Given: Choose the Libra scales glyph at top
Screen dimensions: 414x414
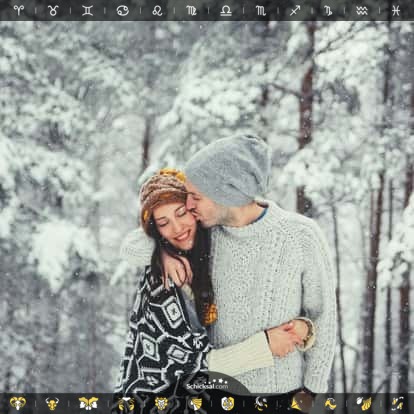Looking at the screenshot, I should coord(226,11).
